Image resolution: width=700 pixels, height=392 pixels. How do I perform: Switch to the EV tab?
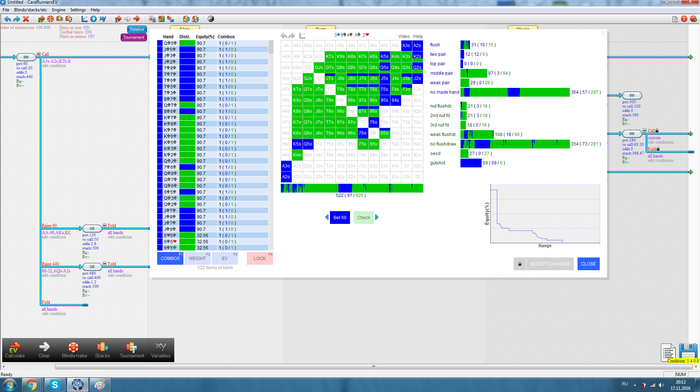click(x=225, y=259)
